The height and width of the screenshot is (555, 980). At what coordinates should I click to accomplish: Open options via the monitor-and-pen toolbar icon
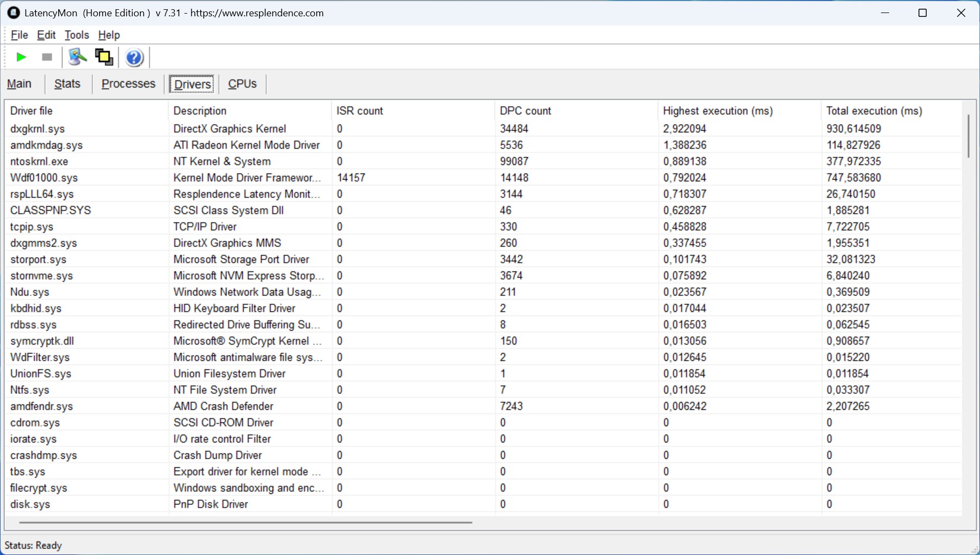click(77, 57)
